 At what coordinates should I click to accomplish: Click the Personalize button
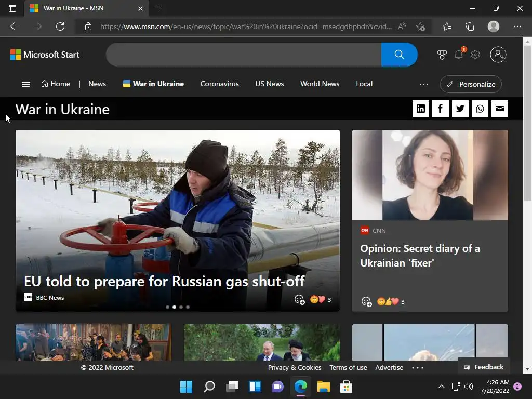(471, 84)
